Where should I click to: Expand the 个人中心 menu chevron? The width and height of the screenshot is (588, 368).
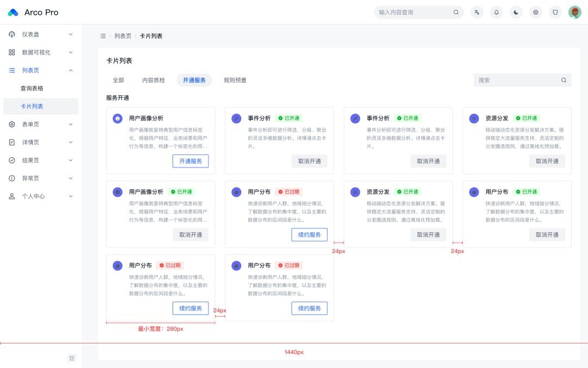click(x=70, y=196)
